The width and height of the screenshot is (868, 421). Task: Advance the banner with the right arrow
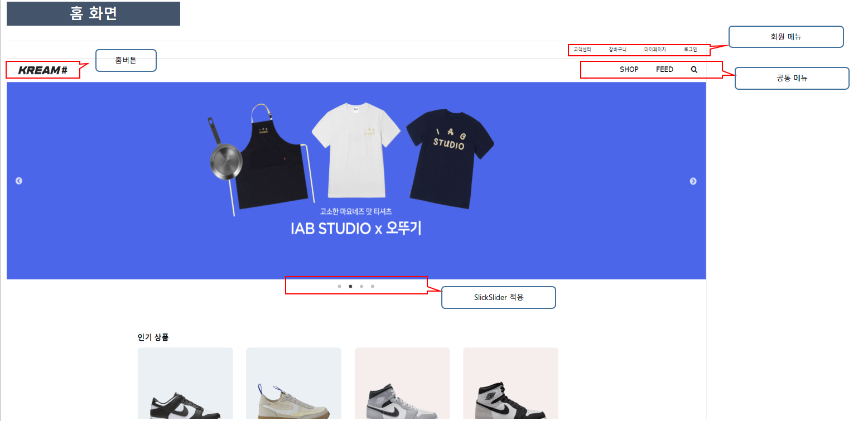(x=693, y=181)
